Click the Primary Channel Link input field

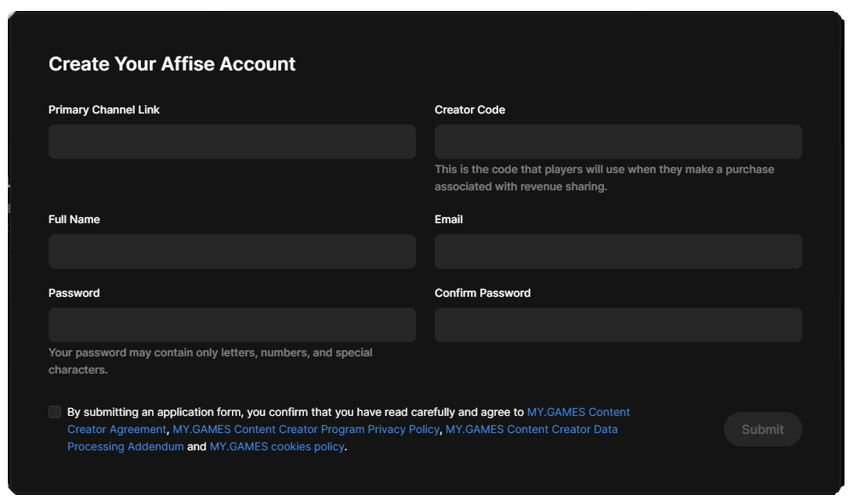232,142
